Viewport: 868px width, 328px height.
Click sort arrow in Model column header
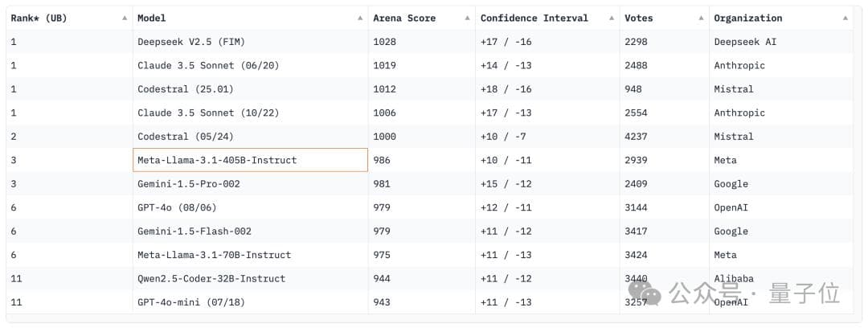(x=359, y=18)
